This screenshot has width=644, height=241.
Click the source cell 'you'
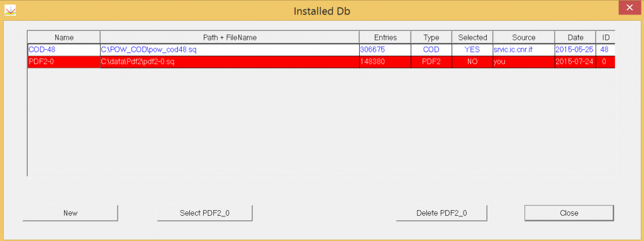click(x=524, y=61)
